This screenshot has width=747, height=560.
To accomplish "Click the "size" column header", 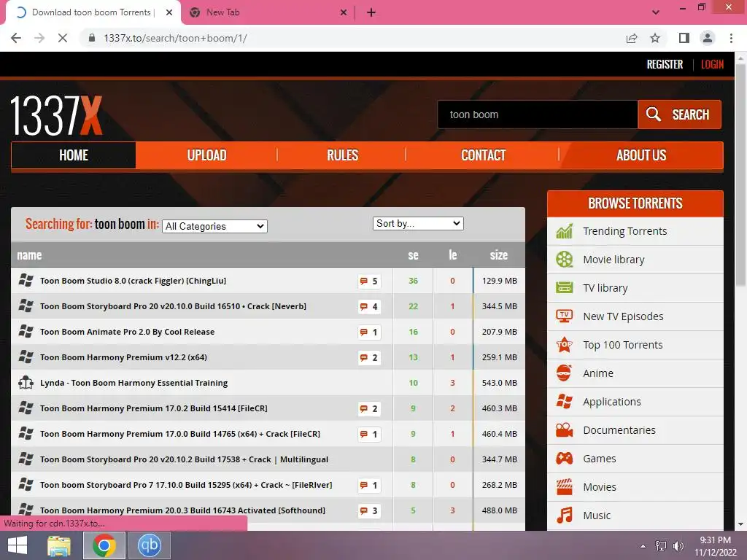I will tap(499, 255).
